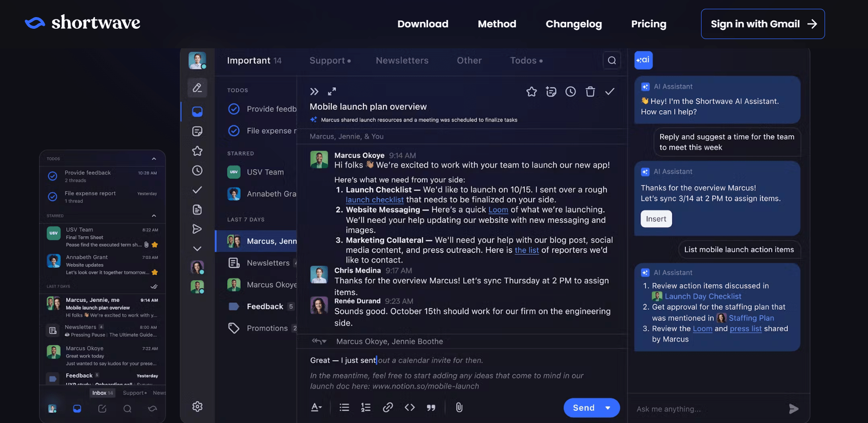The width and height of the screenshot is (868, 423).
Task: Select the Promotions label row
Action: (x=256, y=328)
